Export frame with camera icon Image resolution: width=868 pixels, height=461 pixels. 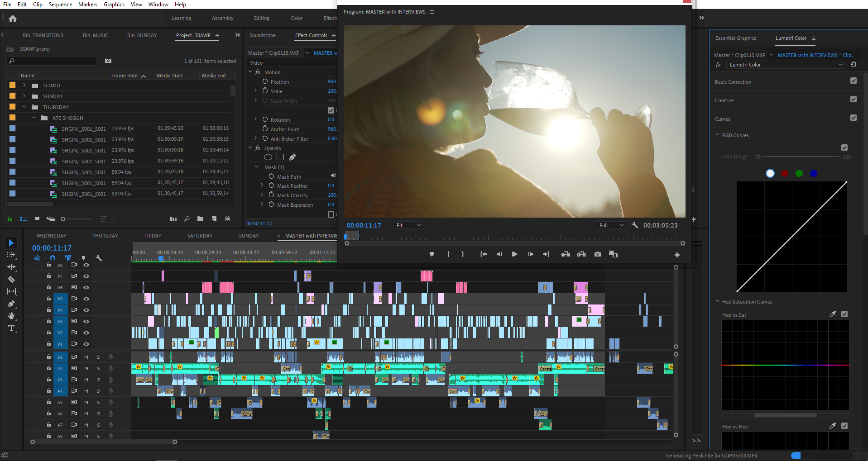[x=598, y=254]
